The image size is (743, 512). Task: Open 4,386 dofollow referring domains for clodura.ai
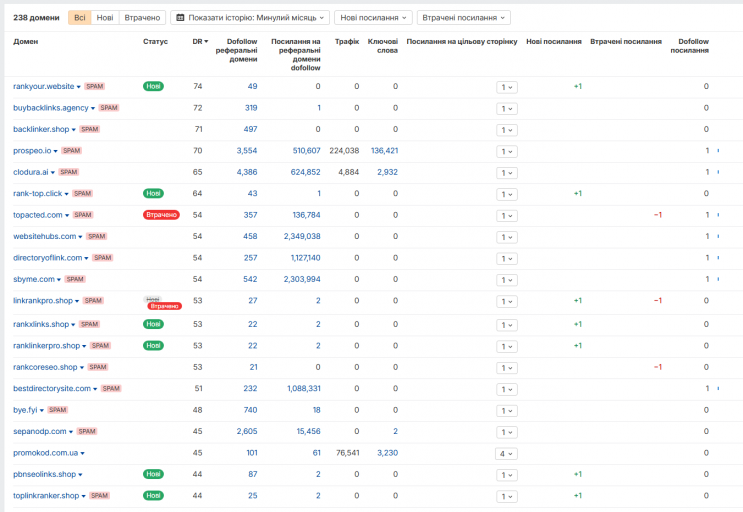[x=247, y=172]
